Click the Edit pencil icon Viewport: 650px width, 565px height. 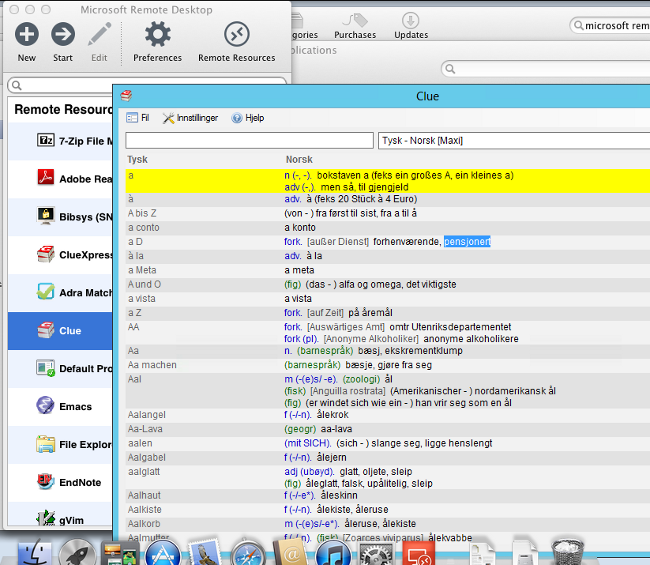[99, 34]
